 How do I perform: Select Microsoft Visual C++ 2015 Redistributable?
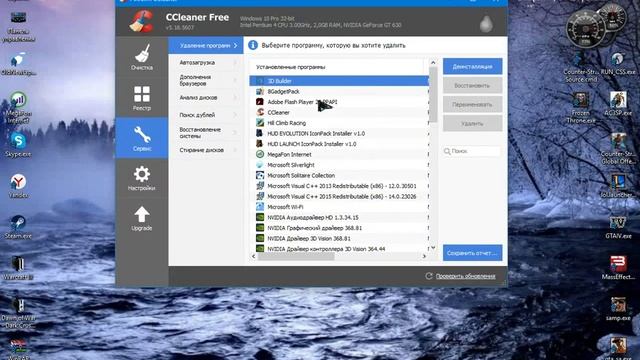(x=339, y=196)
